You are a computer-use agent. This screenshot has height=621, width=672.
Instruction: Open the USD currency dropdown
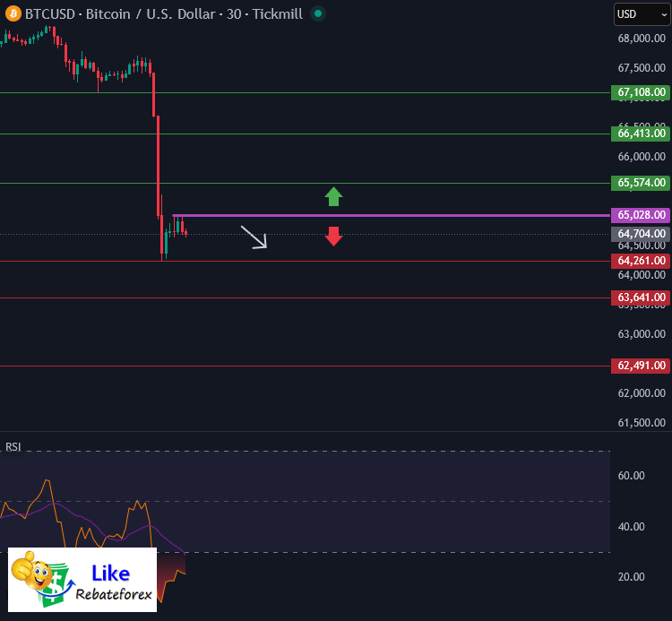(642, 14)
